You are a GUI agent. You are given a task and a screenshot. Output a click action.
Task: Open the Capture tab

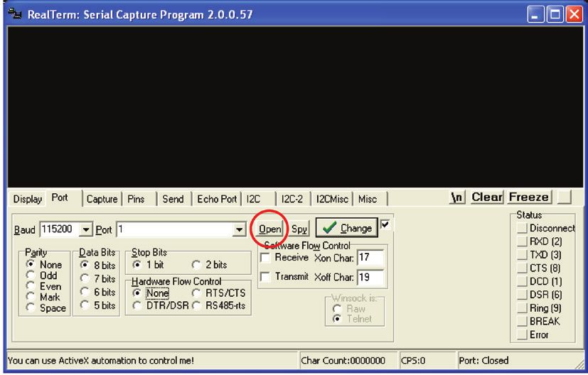(102, 199)
